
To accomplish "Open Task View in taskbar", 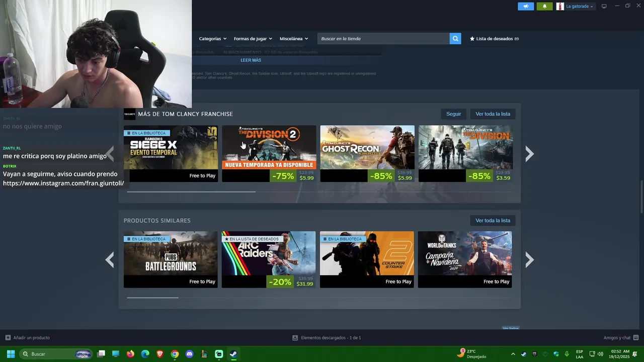I will pyautogui.click(x=101, y=354).
